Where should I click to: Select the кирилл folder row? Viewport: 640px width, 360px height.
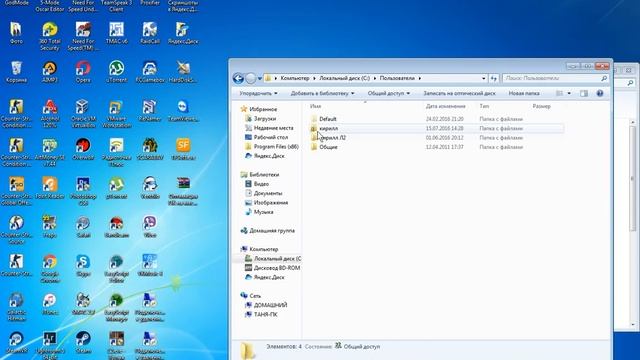(436, 129)
